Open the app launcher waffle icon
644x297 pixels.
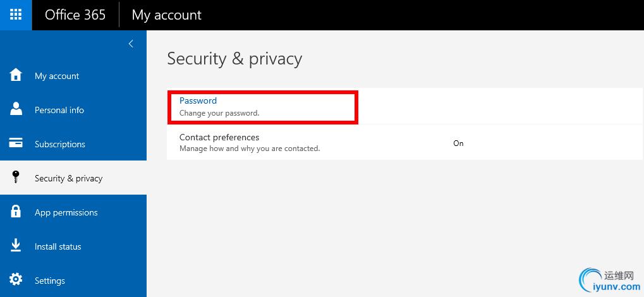(x=16, y=15)
